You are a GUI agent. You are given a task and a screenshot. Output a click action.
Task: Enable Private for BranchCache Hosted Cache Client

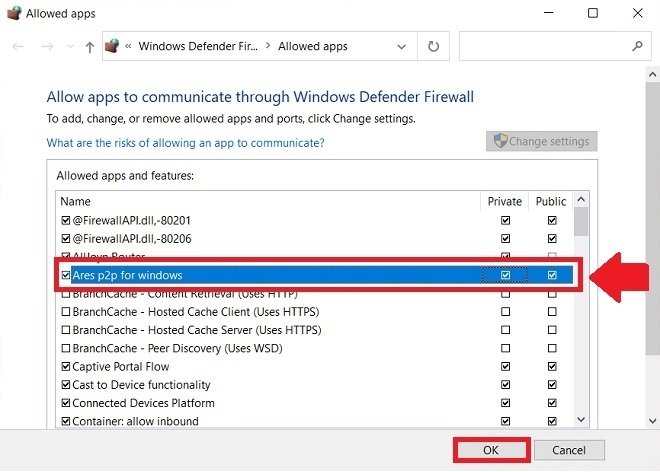pos(505,312)
